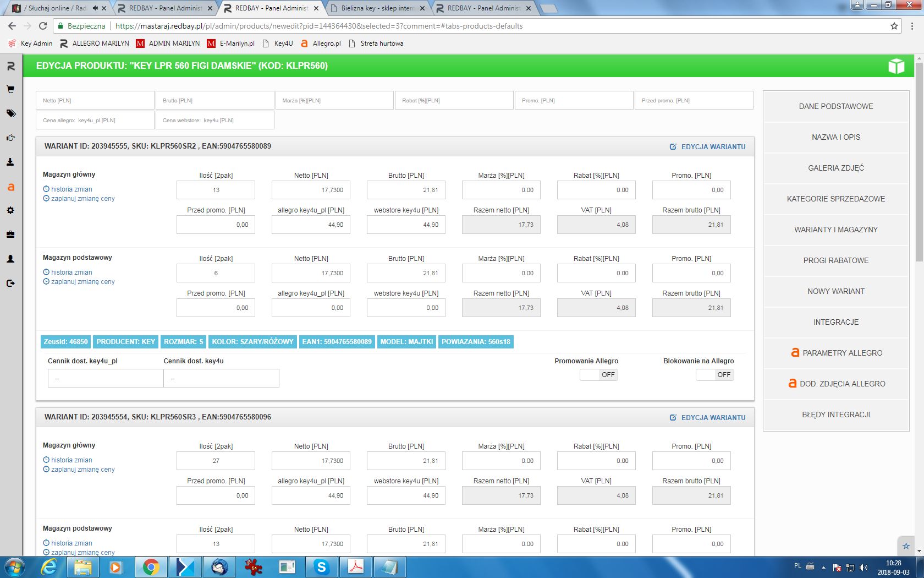Switch to WARIANTY I MAGAZYNY tab
Image resolution: width=924 pixels, height=578 pixels.
[835, 230]
